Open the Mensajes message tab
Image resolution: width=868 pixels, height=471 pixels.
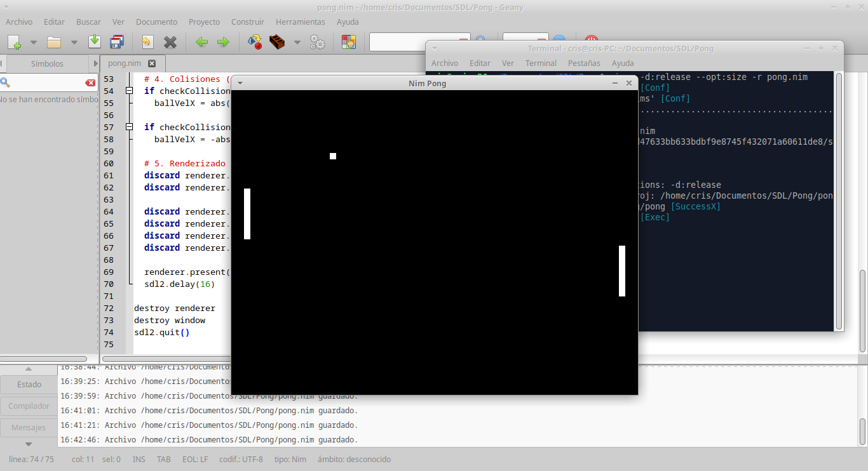pyautogui.click(x=29, y=428)
